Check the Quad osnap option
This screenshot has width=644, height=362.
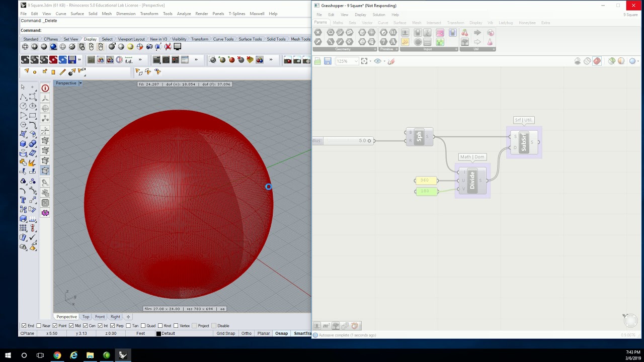click(x=143, y=326)
